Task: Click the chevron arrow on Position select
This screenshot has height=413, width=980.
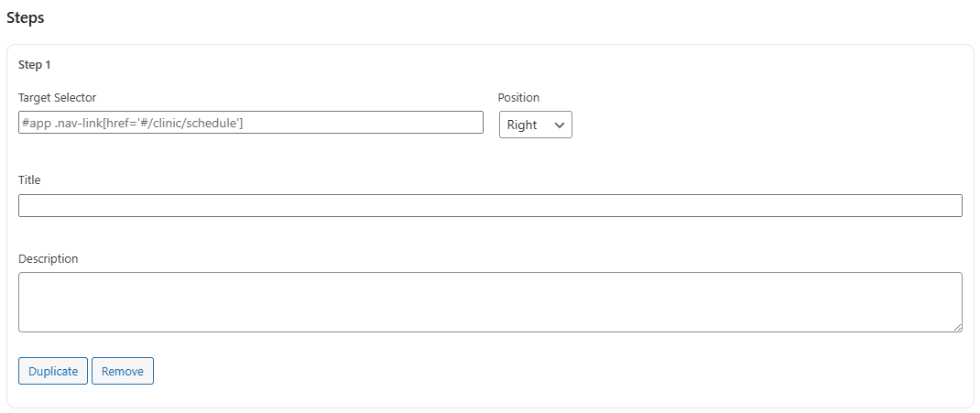Action: [x=560, y=125]
